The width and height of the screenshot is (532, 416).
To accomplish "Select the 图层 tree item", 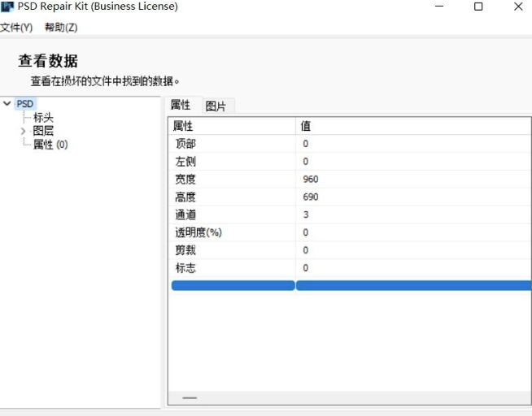I will pyautogui.click(x=43, y=131).
